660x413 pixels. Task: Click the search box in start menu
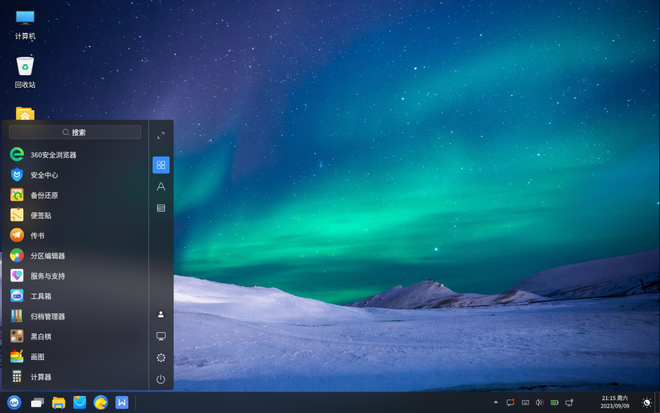(x=75, y=132)
